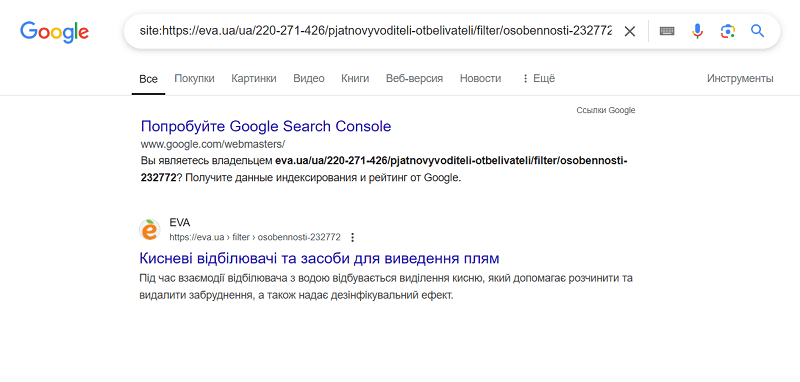Click the www.google.com/webmasters/ URL text

pos(212,144)
